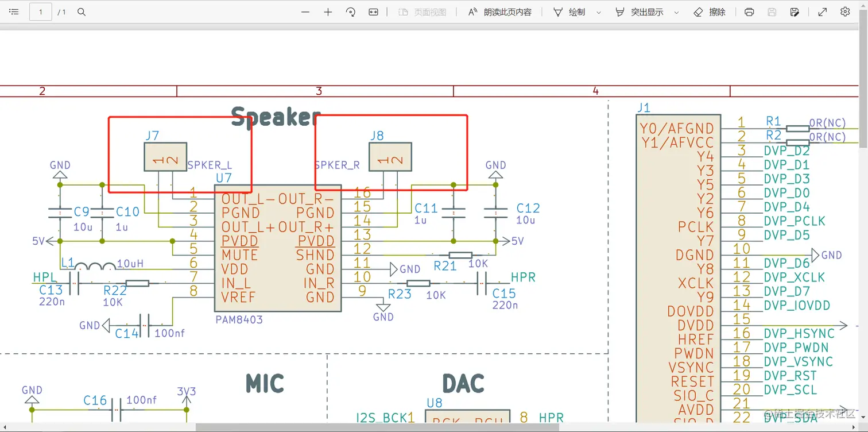Click the R23 resistor label
The image size is (868, 432).
[x=400, y=294]
